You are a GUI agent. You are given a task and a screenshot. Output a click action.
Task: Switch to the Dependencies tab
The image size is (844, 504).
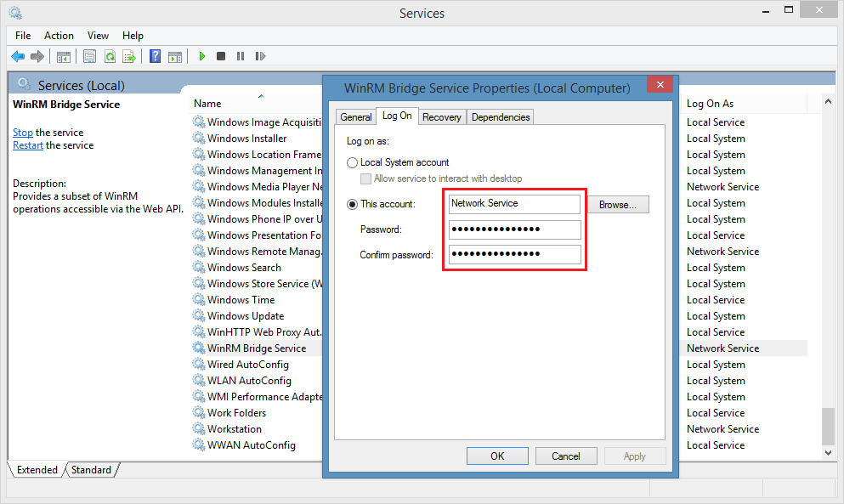pos(501,116)
